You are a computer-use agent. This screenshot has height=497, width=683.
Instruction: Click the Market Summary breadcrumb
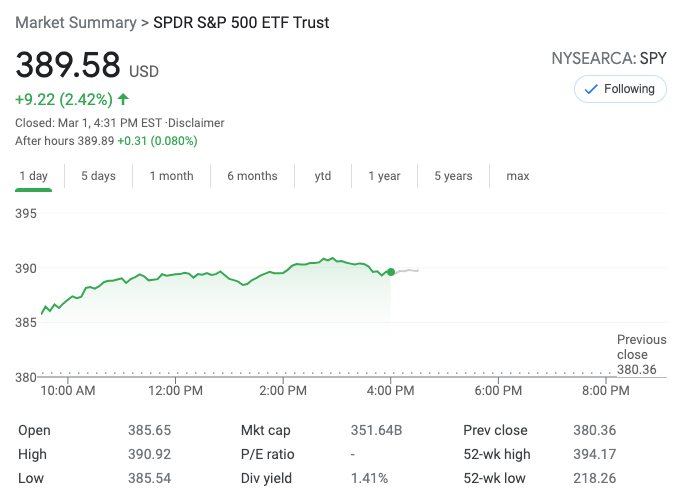click(76, 22)
